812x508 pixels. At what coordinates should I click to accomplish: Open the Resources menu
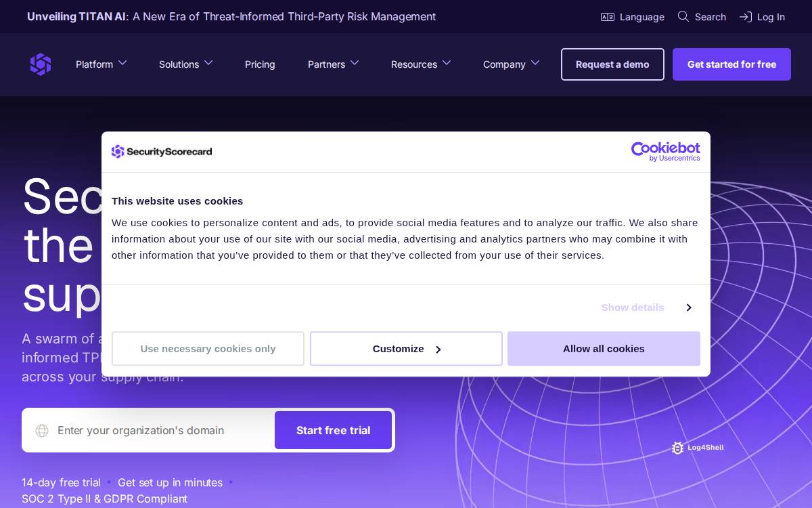[413, 64]
